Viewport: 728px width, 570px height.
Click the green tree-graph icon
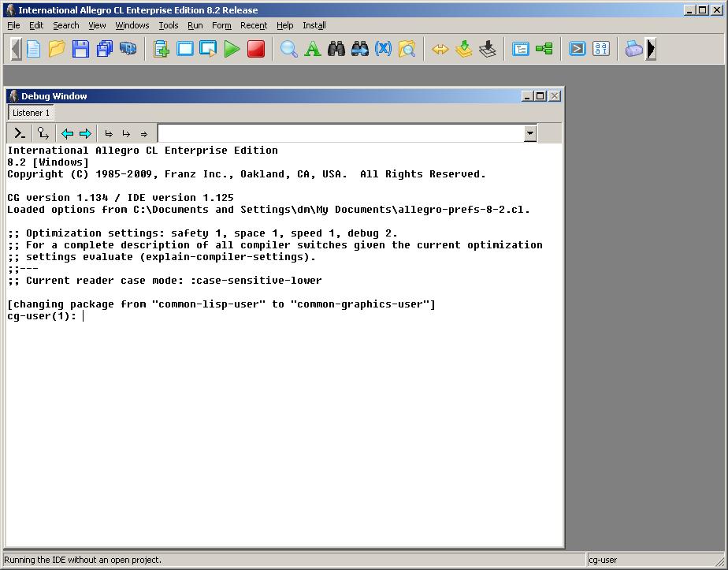coord(544,49)
